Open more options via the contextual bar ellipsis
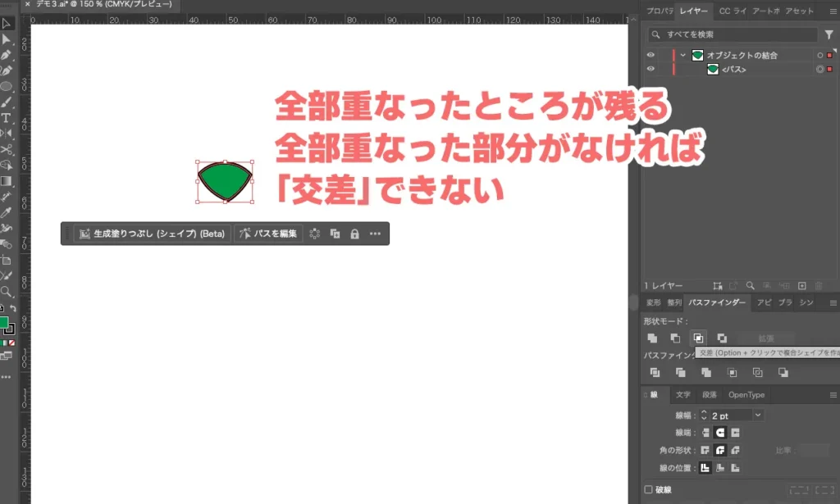 coord(376,234)
